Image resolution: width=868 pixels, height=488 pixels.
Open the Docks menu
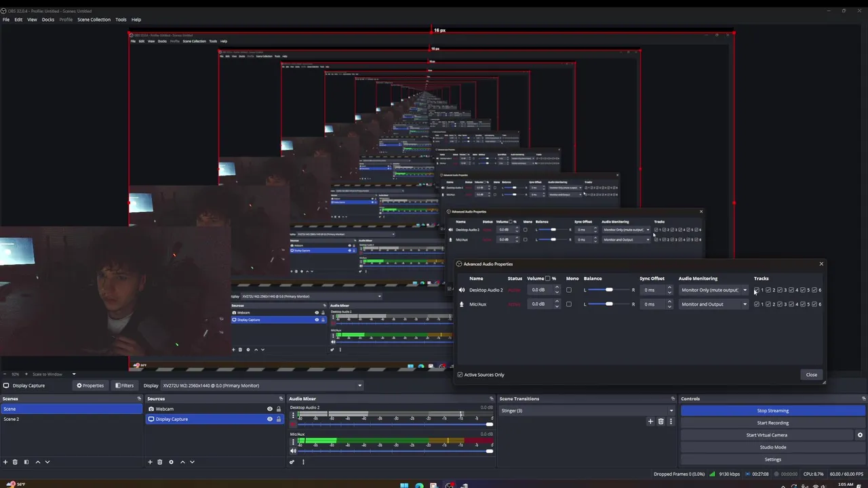point(48,20)
